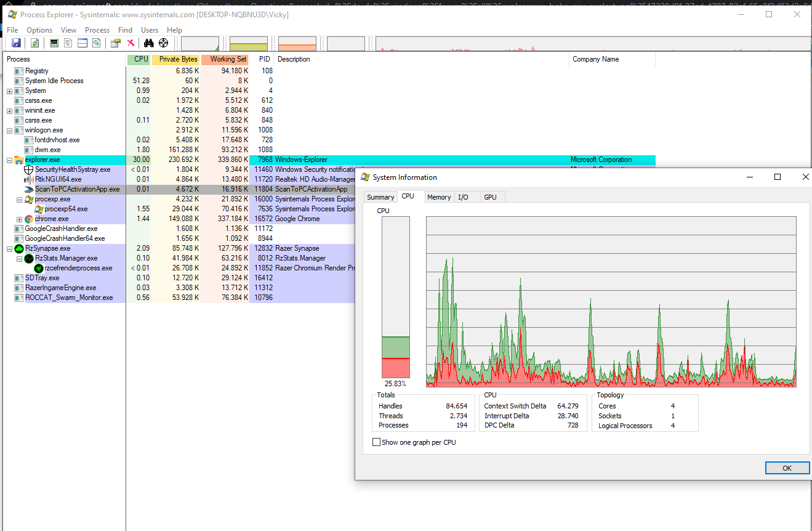The image size is (812, 531).
Task: Click the RzSynapse.exe green Razer icon
Action: (18, 248)
